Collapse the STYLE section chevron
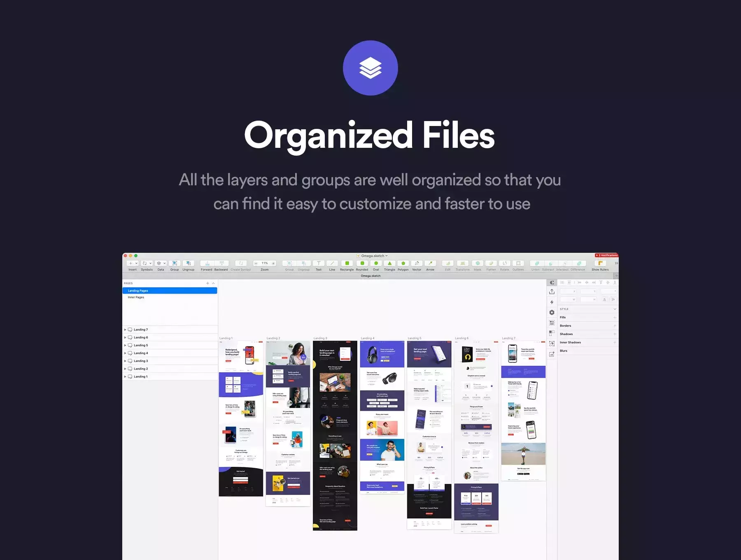The height and width of the screenshot is (560, 741). pyautogui.click(x=615, y=309)
